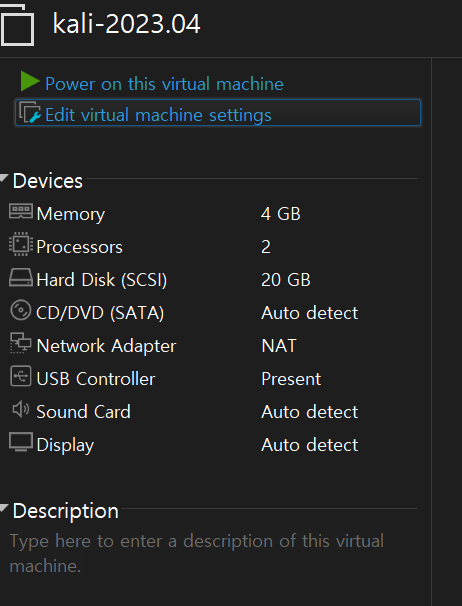Select the Processors device label

pyautogui.click(x=79, y=247)
